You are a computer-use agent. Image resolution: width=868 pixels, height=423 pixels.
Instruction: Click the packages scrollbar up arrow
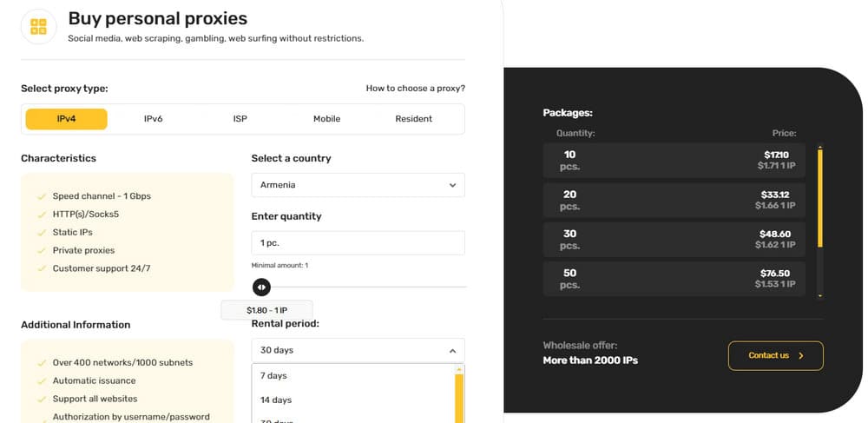point(820,146)
